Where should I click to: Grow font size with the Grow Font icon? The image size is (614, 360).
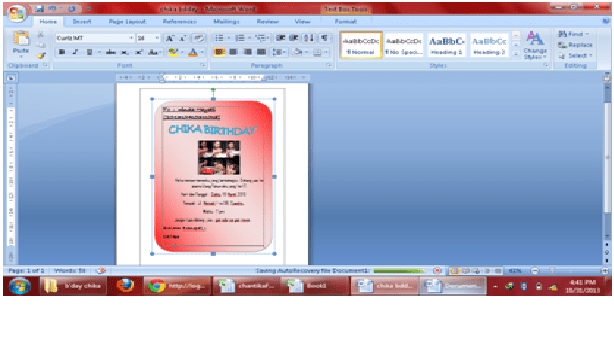[x=170, y=38]
